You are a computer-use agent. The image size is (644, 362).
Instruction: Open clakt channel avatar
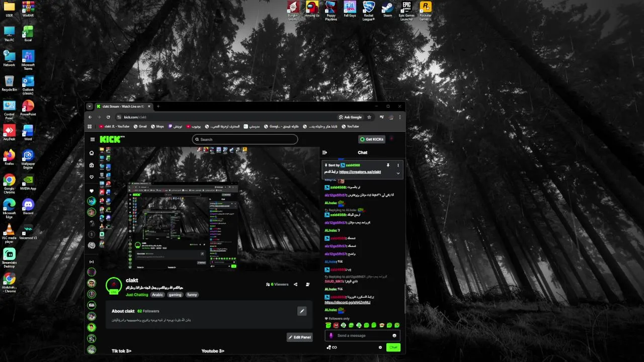pos(114,285)
